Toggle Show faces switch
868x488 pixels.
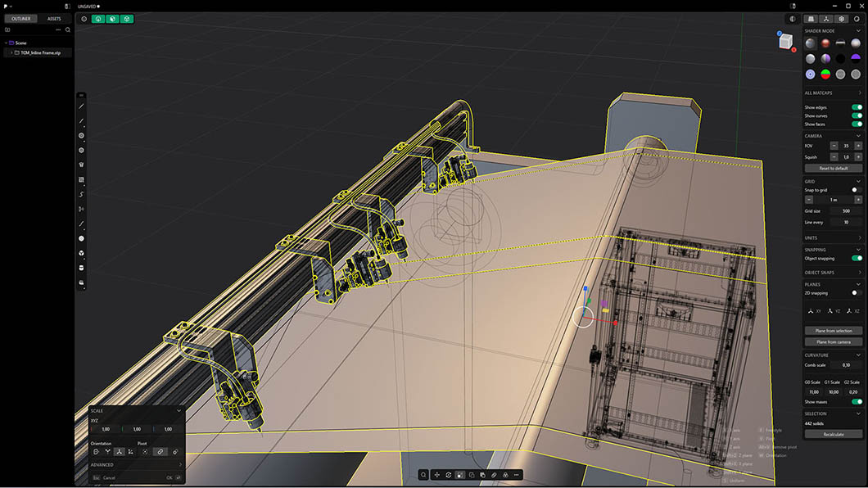click(857, 124)
